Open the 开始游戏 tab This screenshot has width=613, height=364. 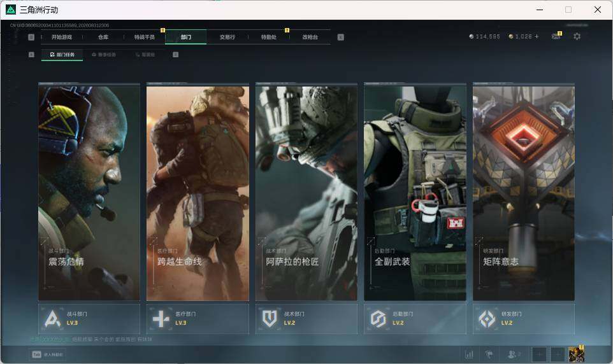(x=62, y=37)
